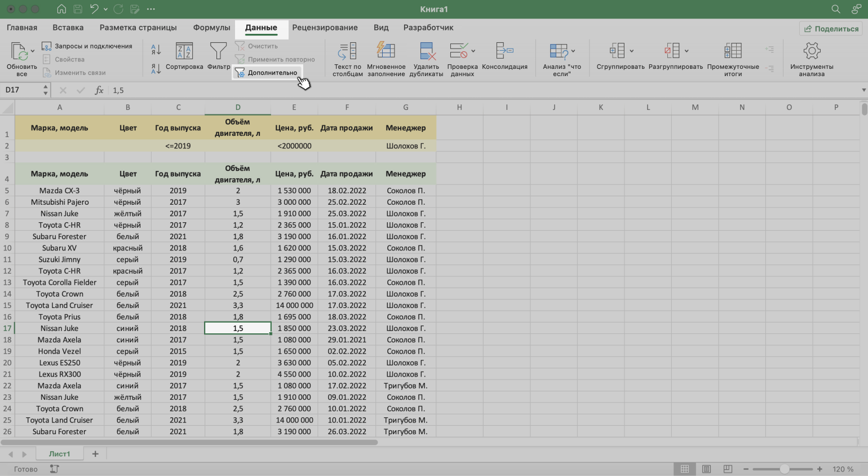Click the zoom slider handle
Viewport: 868px width, 476px height.
click(x=785, y=469)
